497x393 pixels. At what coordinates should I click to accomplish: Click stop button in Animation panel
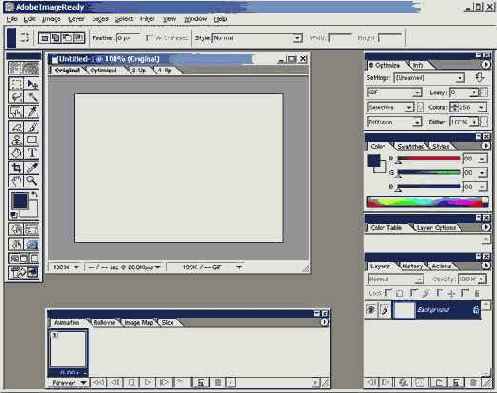tap(131, 382)
